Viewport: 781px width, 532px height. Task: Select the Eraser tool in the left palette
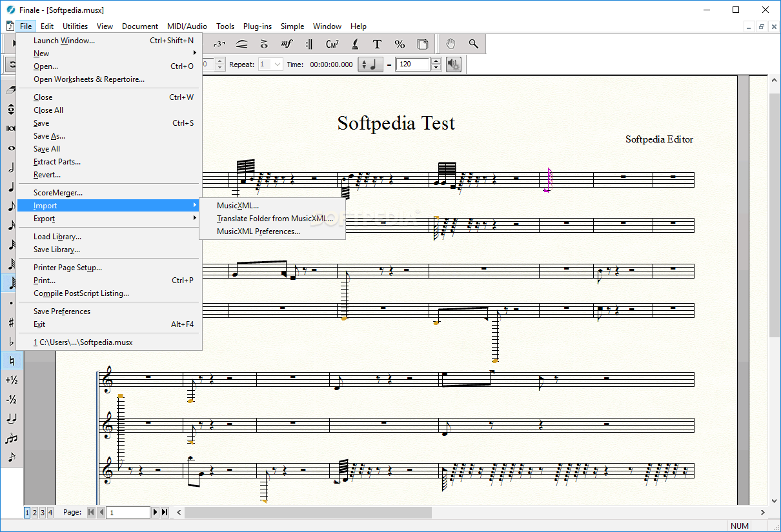point(11,90)
